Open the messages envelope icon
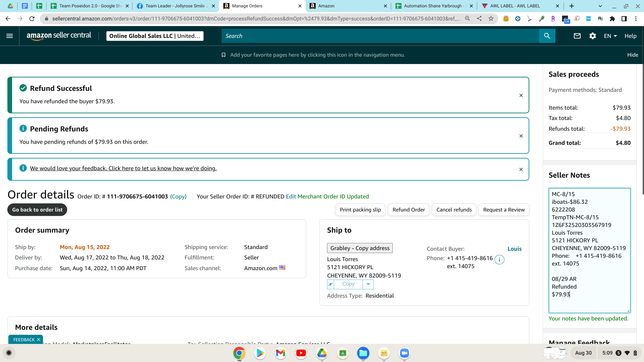 (x=577, y=36)
